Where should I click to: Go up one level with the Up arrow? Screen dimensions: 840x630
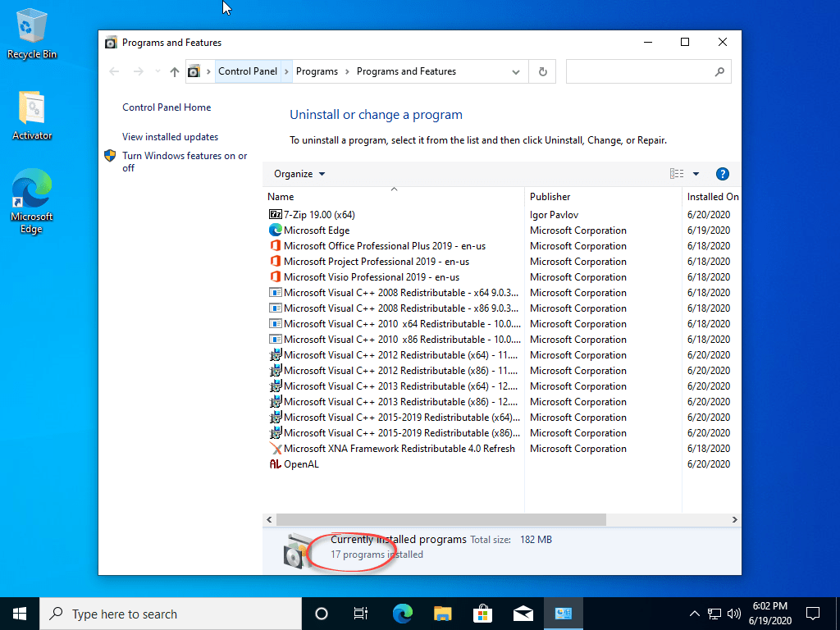click(x=175, y=72)
